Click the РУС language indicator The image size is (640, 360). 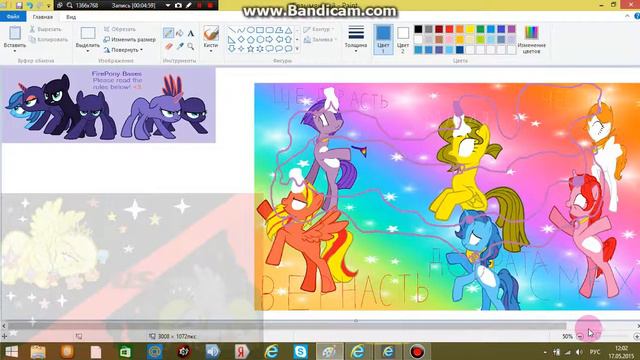click(595, 352)
